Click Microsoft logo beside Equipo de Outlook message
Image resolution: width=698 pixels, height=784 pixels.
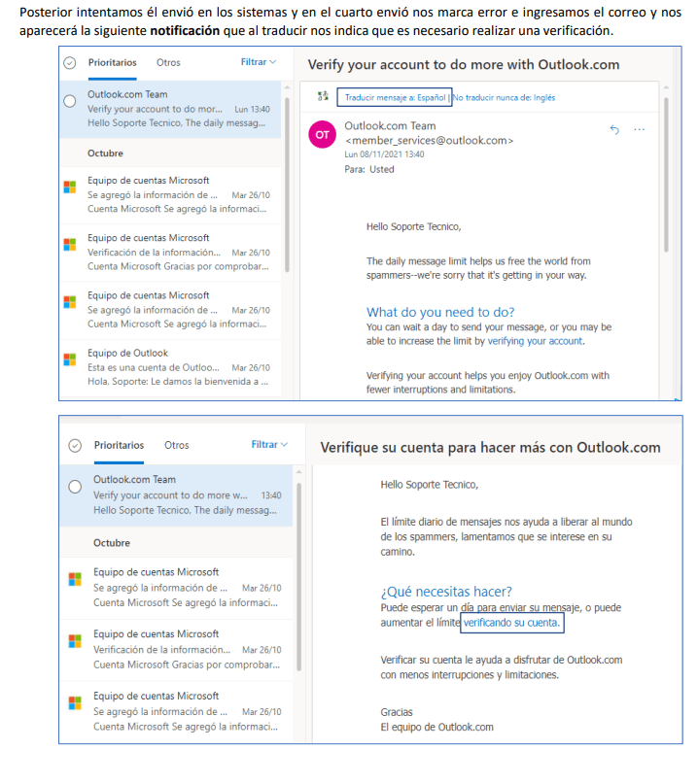click(69, 359)
